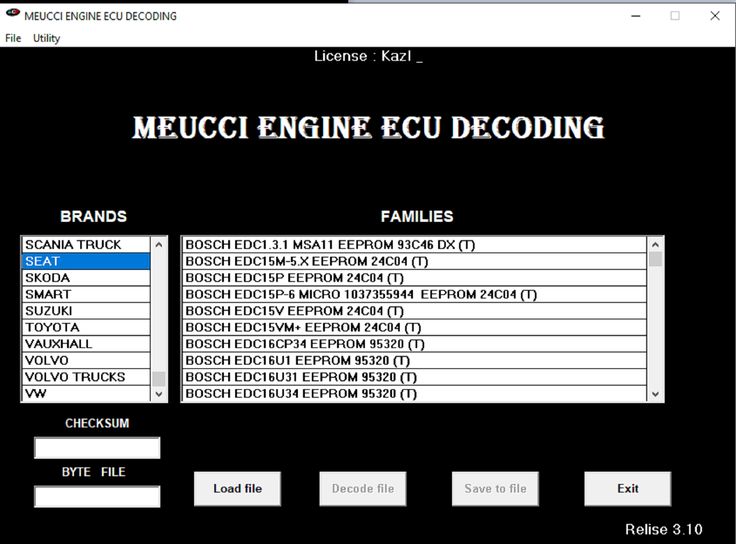Click the CHECKSUM input field
736x544 pixels.
[x=97, y=448]
